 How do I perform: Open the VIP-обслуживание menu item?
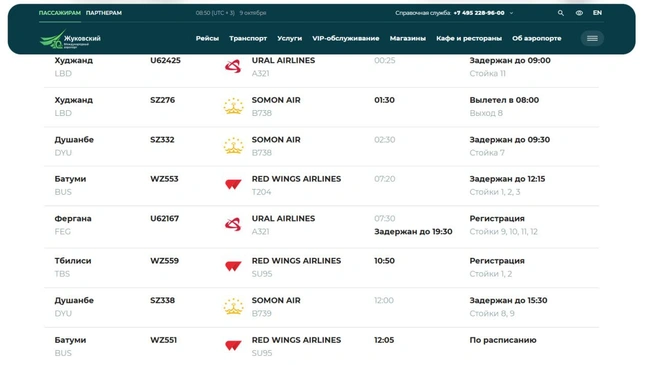pyautogui.click(x=346, y=39)
